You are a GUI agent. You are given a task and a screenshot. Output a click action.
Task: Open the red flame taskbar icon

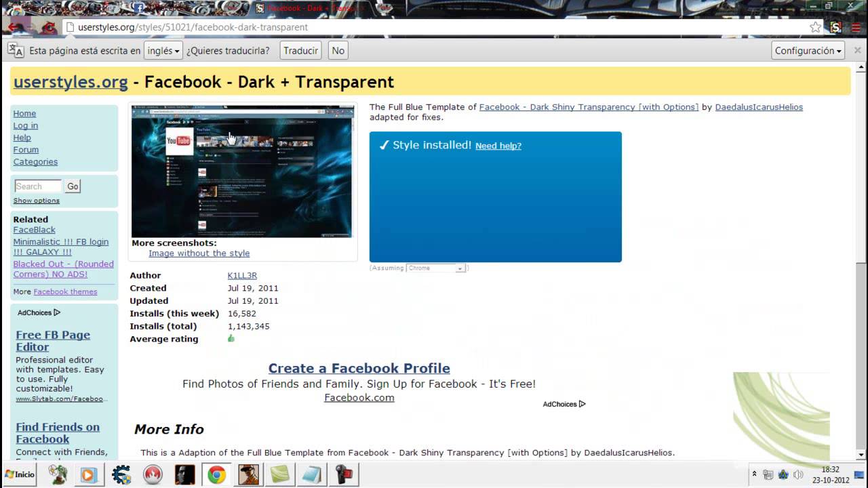(153, 475)
